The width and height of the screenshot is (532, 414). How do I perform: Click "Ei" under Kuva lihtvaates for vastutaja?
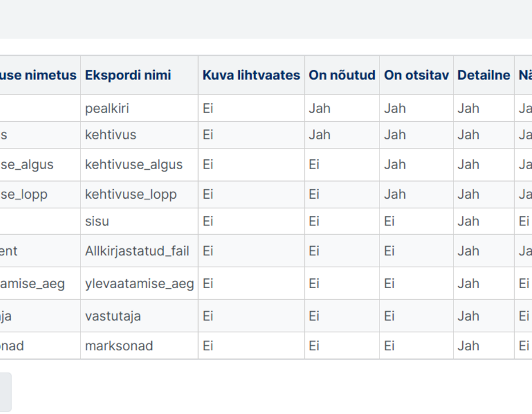point(207,316)
